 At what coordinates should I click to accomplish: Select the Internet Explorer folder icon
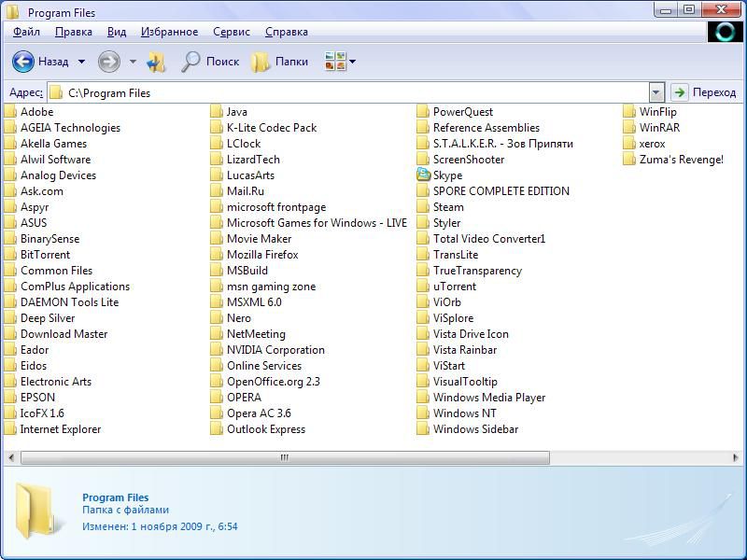pyautogui.click(x=10, y=429)
